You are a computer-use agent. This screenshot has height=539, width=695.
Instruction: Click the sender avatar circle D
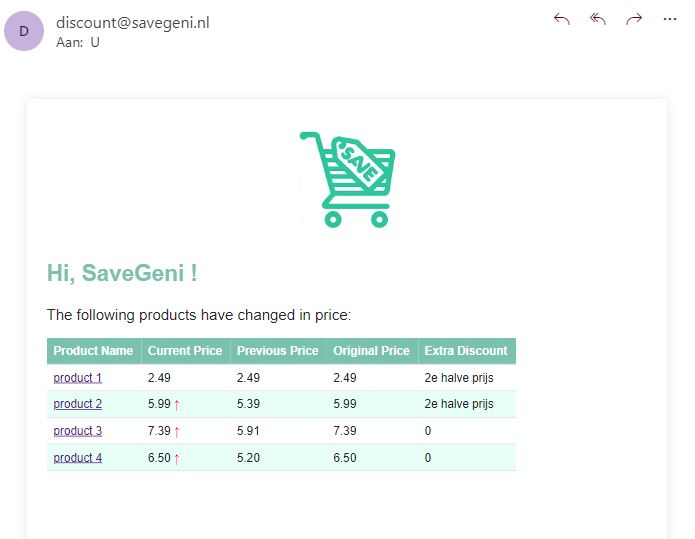[24, 30]
